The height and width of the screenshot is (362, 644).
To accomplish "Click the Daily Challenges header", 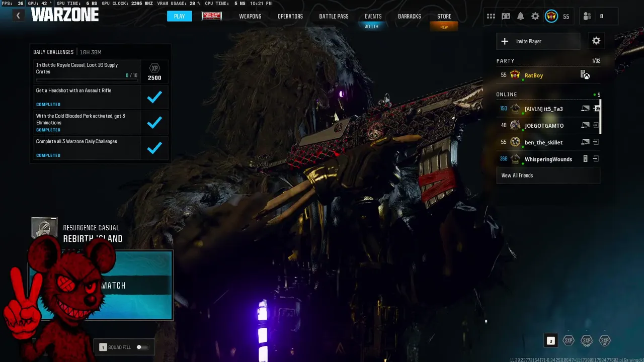I will click(x=53, y=52).
